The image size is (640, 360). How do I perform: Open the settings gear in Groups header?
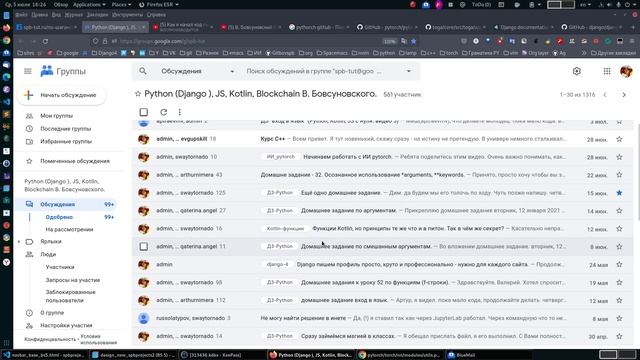576,71
